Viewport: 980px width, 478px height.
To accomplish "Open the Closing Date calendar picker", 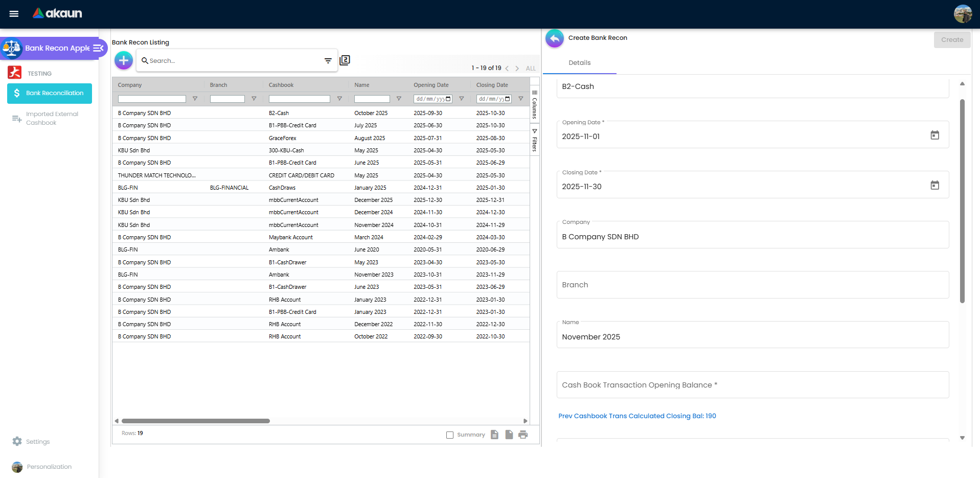I will point(935,185).
